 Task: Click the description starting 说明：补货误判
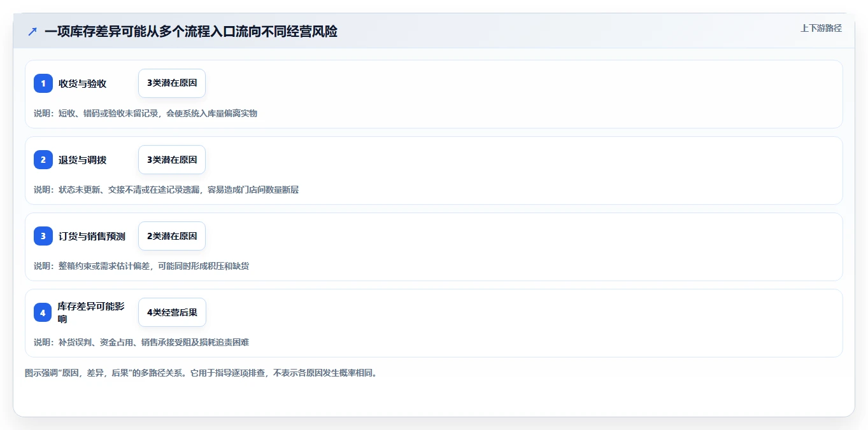[141, 342]
